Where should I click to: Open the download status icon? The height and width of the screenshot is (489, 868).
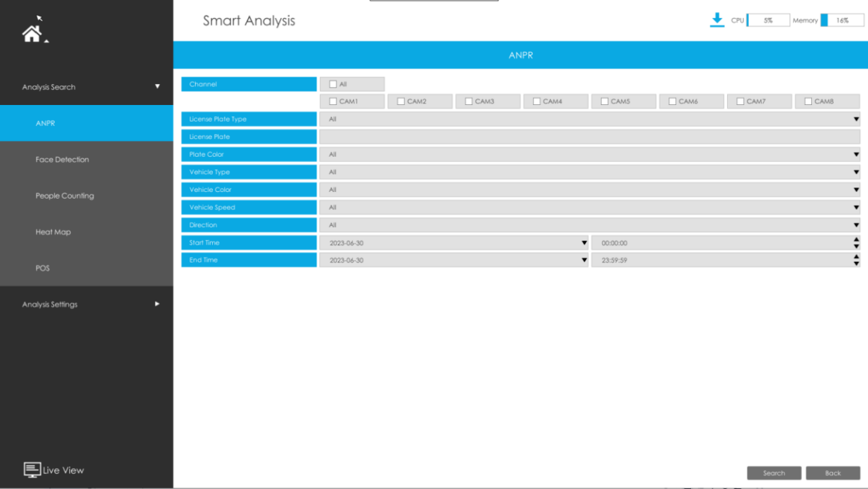coord(717,20)
